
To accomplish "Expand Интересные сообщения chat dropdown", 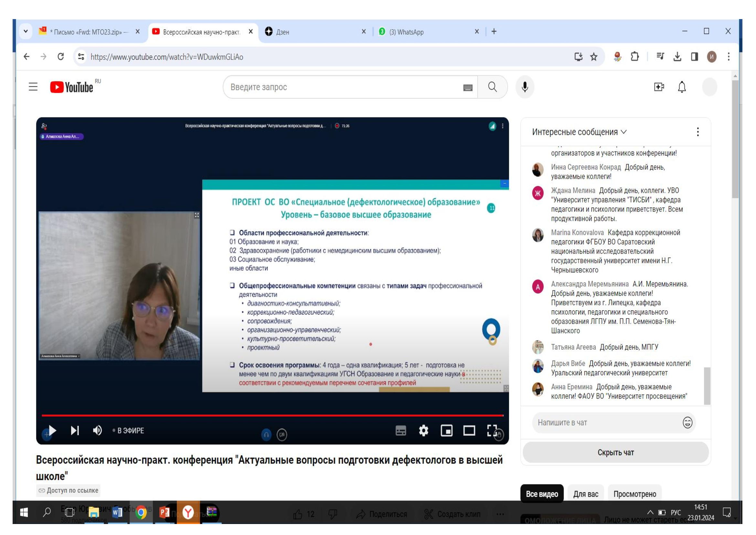I will click(579, 132).
